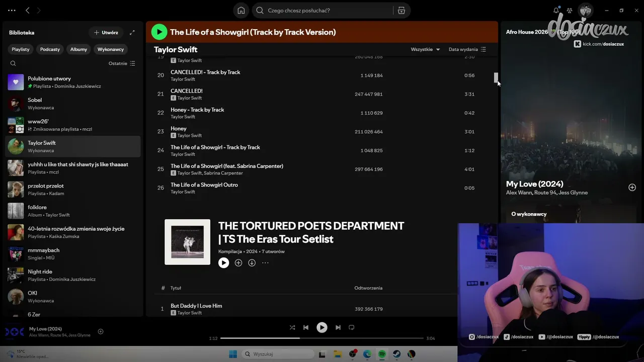The height and width of the screenshot is (362, 644).
Task: Add now-playing My Love to Liked
Action: 101,332
